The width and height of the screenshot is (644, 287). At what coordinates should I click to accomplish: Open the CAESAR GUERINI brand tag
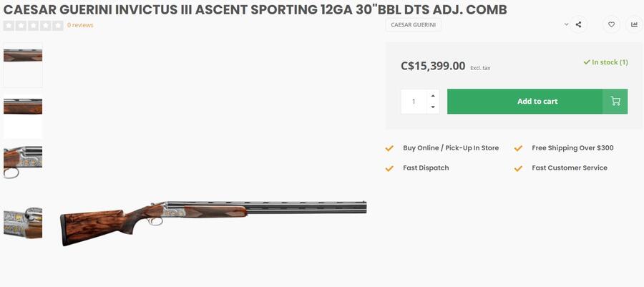pyautogui.click(x=414, y=24)
